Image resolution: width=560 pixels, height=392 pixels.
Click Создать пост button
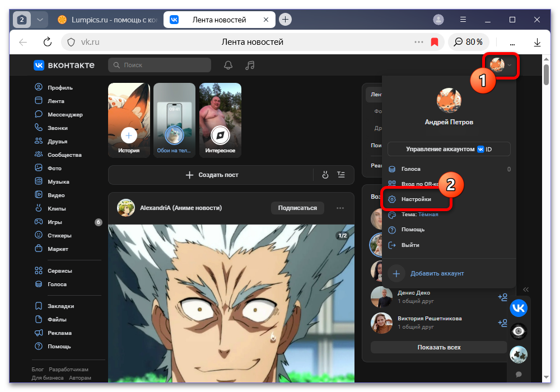pyautogui.click(x=212, y=175)
